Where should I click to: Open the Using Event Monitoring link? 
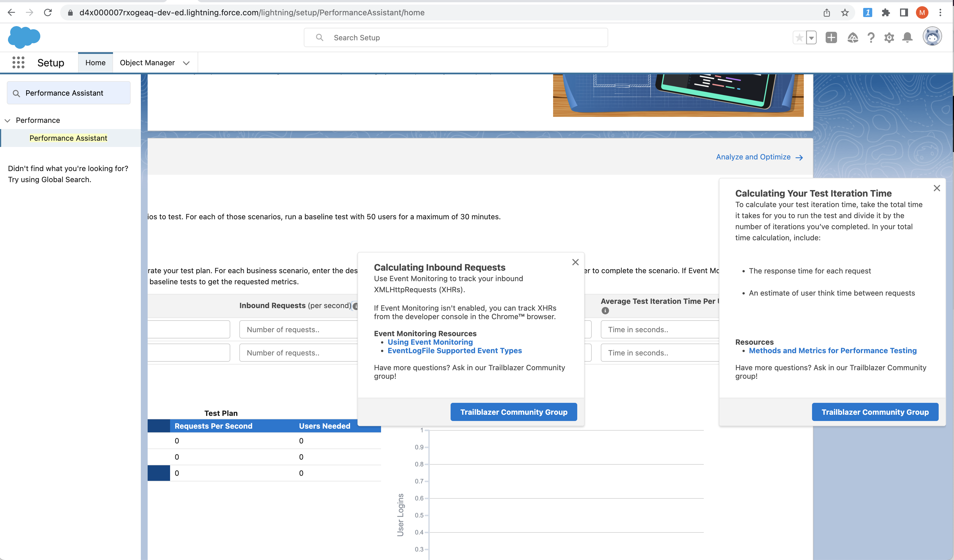pyautogui.click(x=430, y=342)
